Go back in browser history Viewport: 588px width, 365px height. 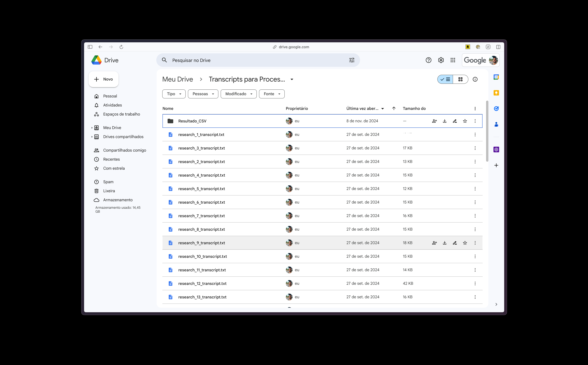point(100,47)
